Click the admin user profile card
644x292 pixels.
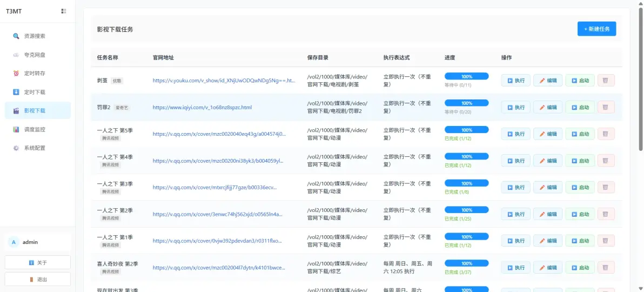pyautogui.click(x=38, y=242)
